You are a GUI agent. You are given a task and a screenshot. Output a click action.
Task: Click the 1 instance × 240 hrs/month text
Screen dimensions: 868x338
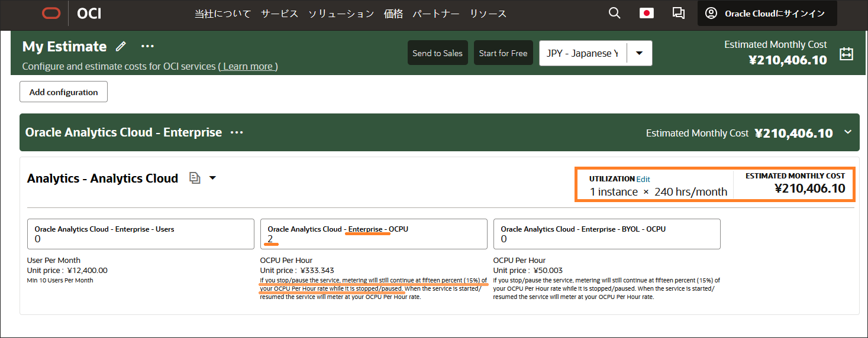tap(659, 191)
